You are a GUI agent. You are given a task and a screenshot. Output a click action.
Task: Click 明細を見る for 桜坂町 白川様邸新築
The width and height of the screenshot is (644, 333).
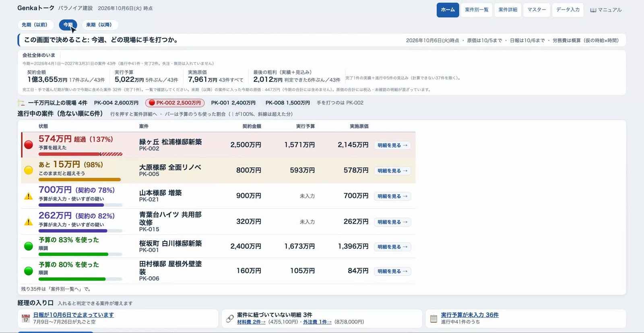tap(392, 247)
